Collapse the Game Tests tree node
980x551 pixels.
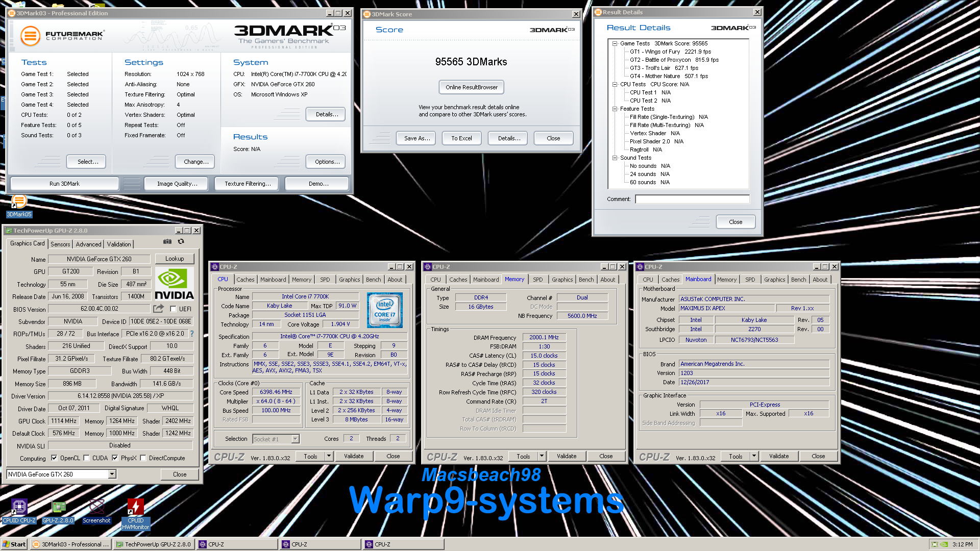pyautogui.click(x=615, y=44)
